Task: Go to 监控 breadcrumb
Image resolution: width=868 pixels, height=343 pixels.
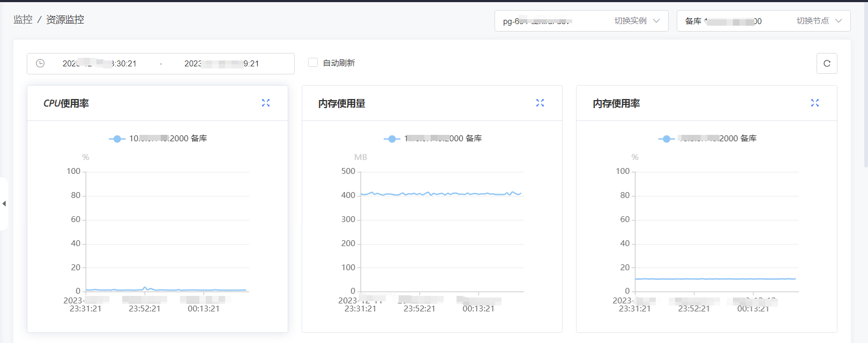Action: 23,20
